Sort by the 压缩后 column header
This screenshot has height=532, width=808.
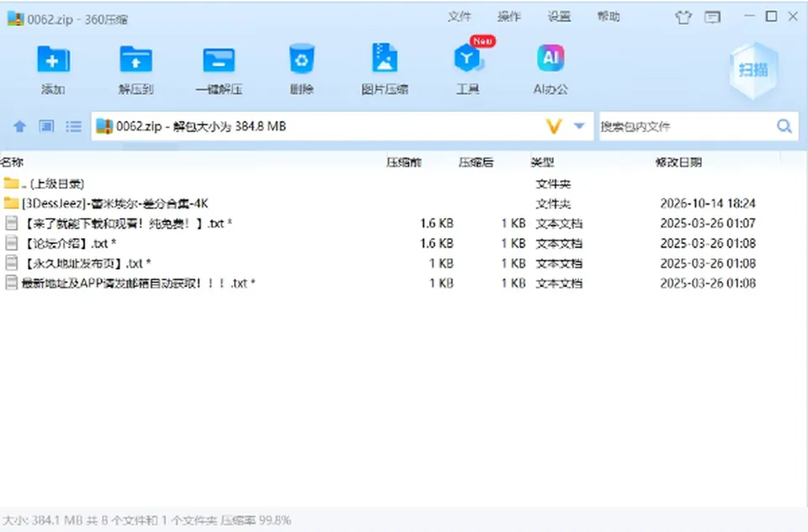[476, 162]
